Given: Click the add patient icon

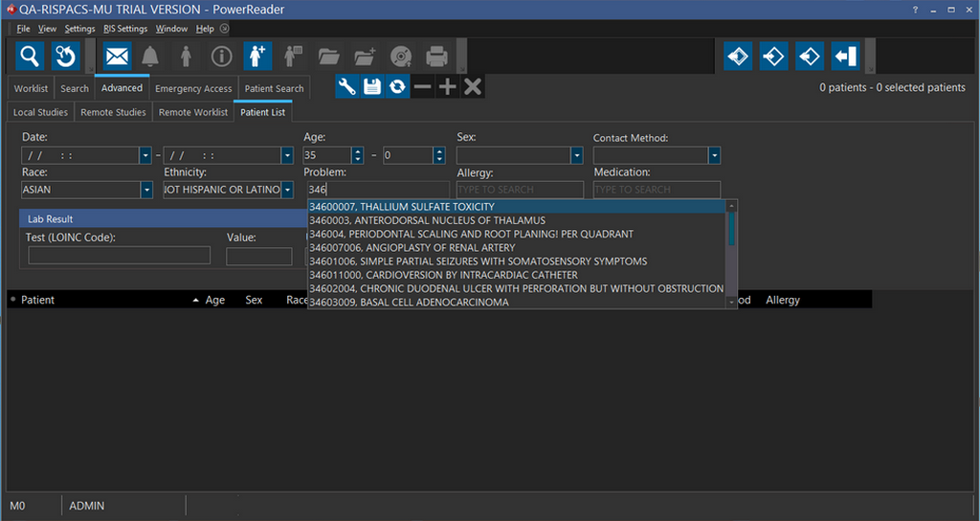Looking at the screenshot, I should (x=257, y=57).
